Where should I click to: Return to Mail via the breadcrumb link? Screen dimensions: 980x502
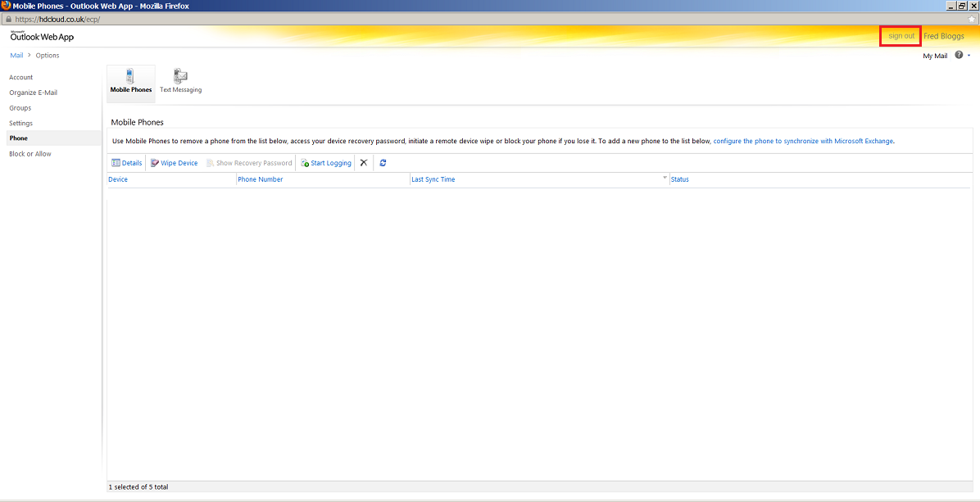(17, 56)
